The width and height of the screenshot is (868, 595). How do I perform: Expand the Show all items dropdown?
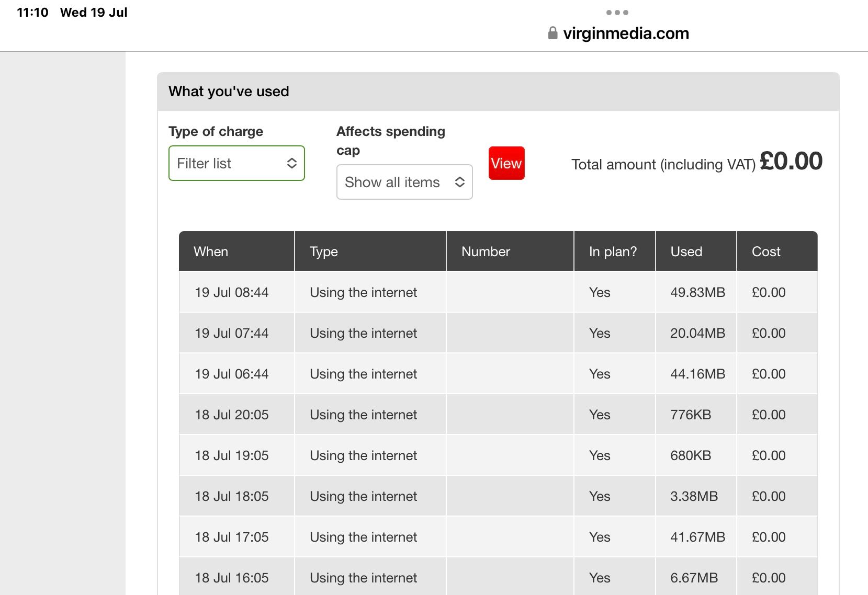pos(404,182)
